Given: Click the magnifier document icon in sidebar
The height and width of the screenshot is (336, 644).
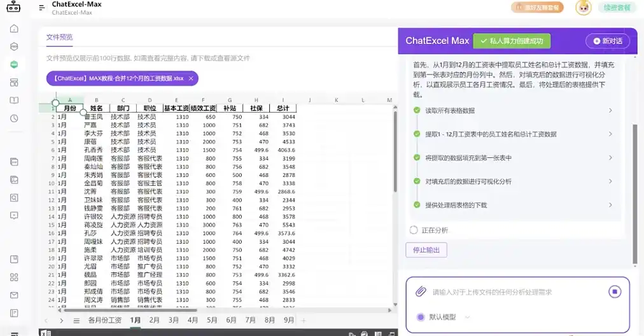Looking at the screenshot, I should [14, 198].
